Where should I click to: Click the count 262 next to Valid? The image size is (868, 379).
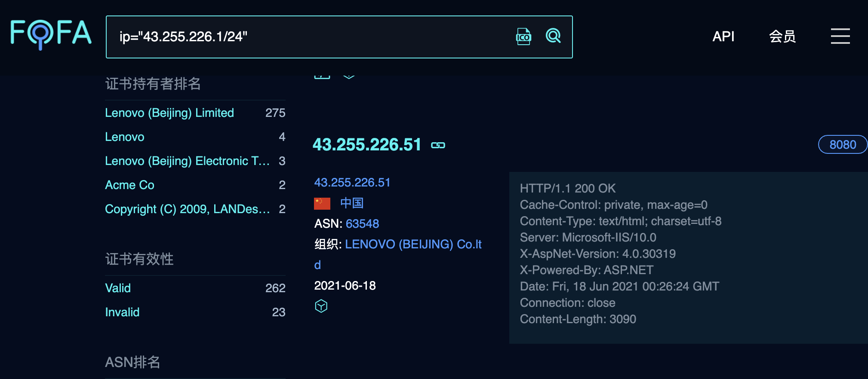click(275, 288)
